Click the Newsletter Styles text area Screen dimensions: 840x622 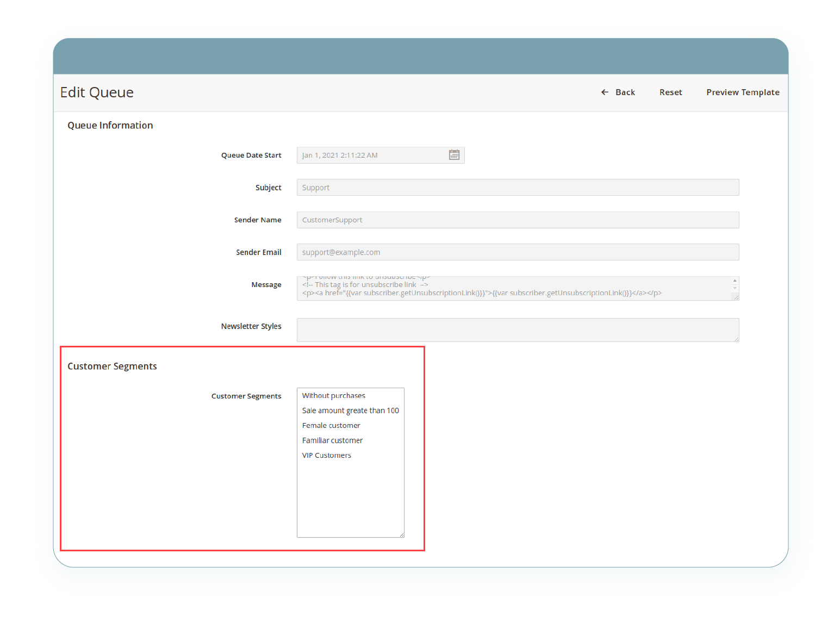coord(517,330)
